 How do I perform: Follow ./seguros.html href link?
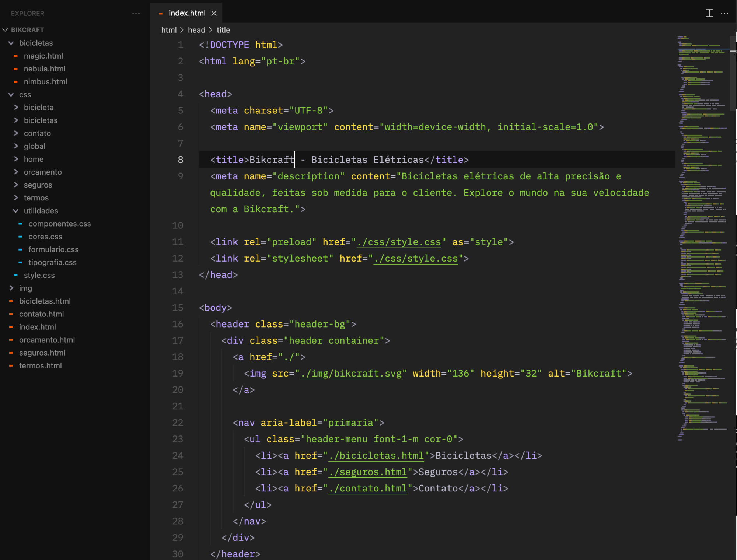pos(367,472)
